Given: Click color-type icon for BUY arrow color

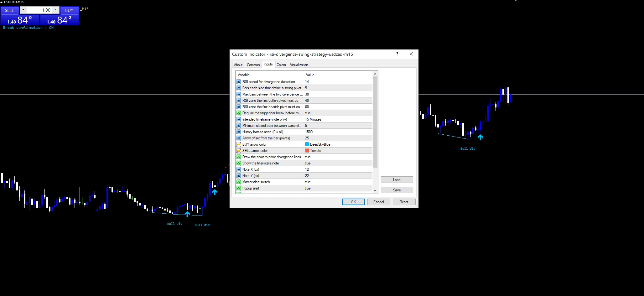Looking at the screenshot, I should coord(239,144).
